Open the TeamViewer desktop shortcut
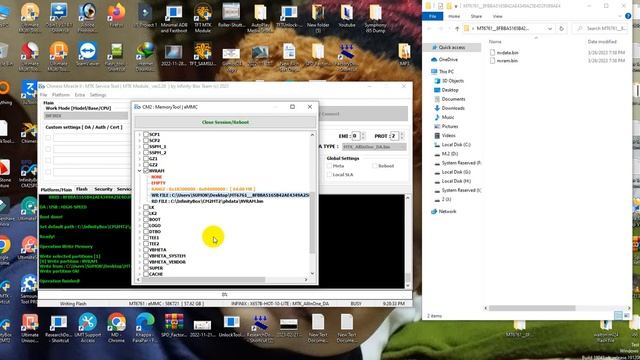The width and height of the screenshot is (640, 360). click(x=88, y=54)
